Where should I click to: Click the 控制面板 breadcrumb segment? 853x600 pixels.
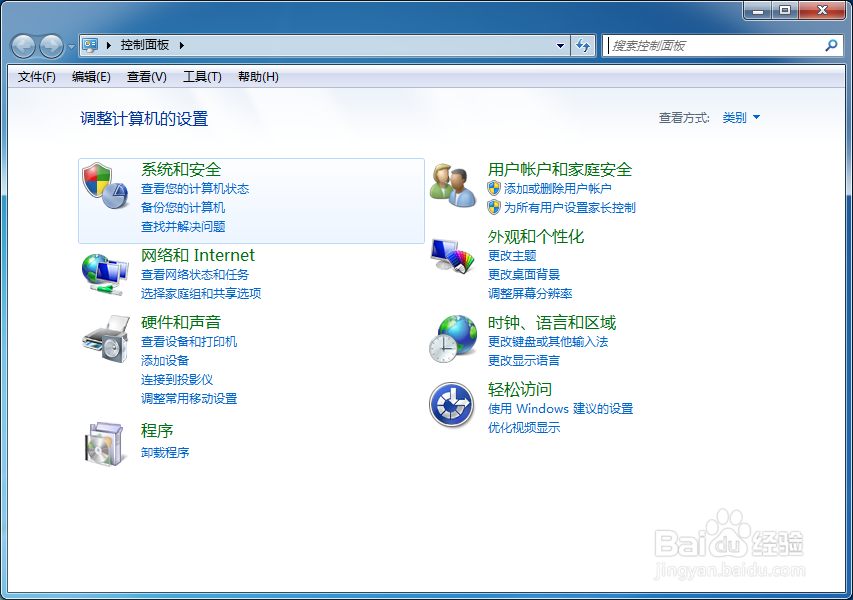145,45
